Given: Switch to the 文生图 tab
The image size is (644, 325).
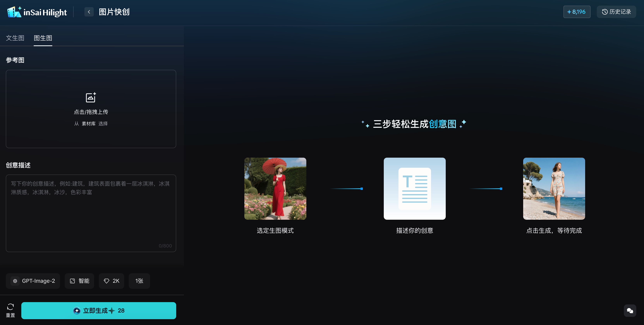Looking at the screenshot, I should [15, 38].
